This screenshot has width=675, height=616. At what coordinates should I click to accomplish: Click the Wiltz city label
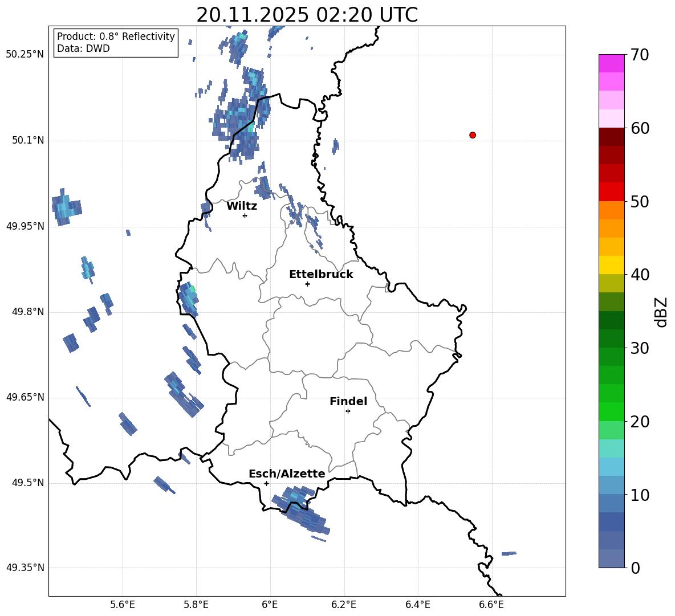tap(242, 206)
